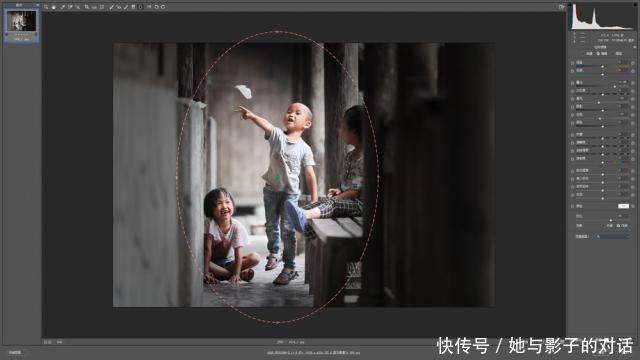Select the Transform tool

[102, 7]
